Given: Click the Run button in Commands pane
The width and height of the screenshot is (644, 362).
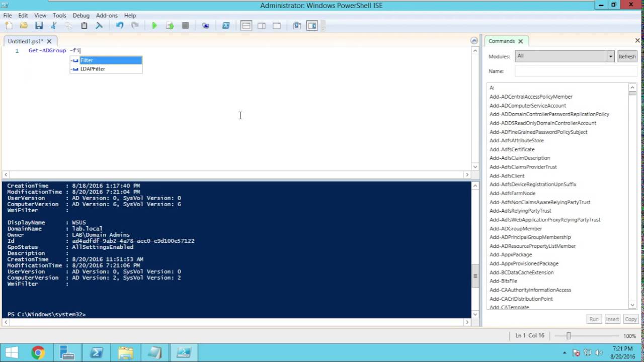Looking at the screenshot, I should 594,319.
